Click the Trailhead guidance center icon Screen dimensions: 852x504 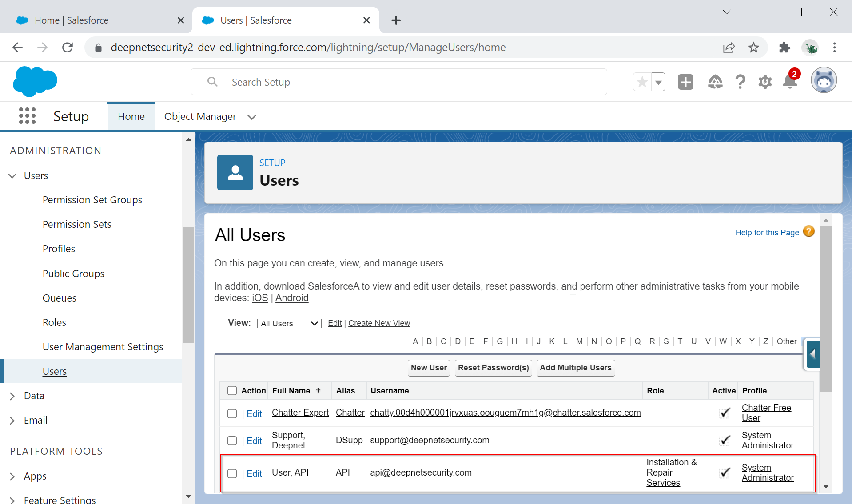point(715,82)
